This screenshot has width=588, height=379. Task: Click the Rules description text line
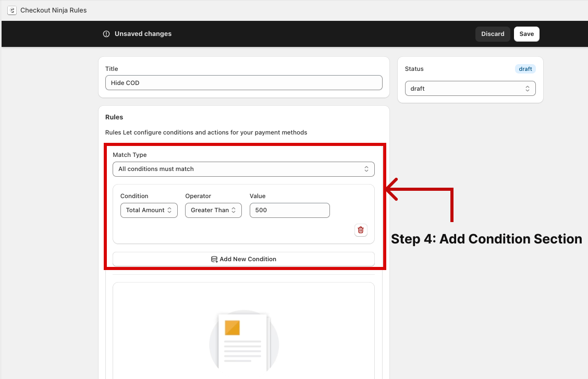206,132
